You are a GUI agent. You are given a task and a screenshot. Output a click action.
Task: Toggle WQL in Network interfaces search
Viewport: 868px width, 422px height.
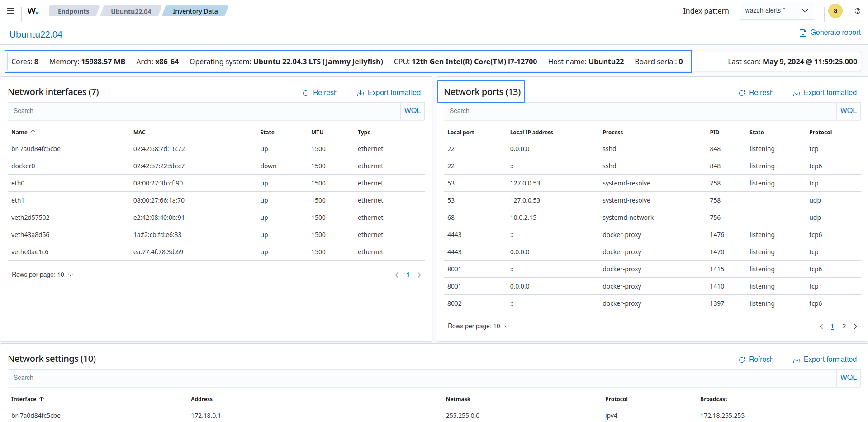pos(413,111)
